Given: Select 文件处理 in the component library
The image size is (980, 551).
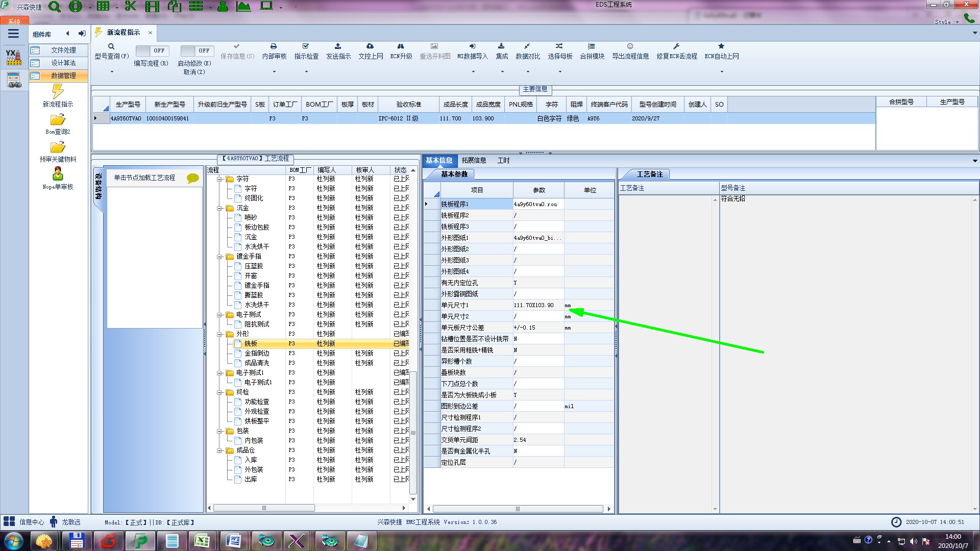Looking at the screenshot, I should (x=63, y=50).
